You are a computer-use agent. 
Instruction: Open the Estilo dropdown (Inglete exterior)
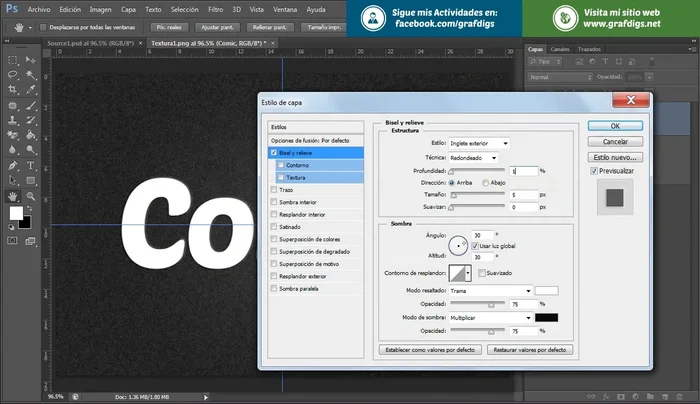pos(478,144)
